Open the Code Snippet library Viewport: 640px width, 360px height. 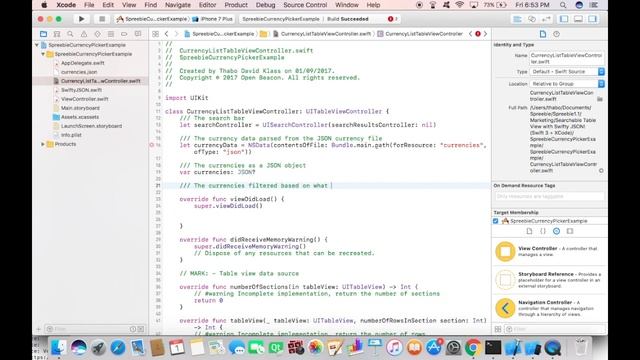tap(543, 231)
